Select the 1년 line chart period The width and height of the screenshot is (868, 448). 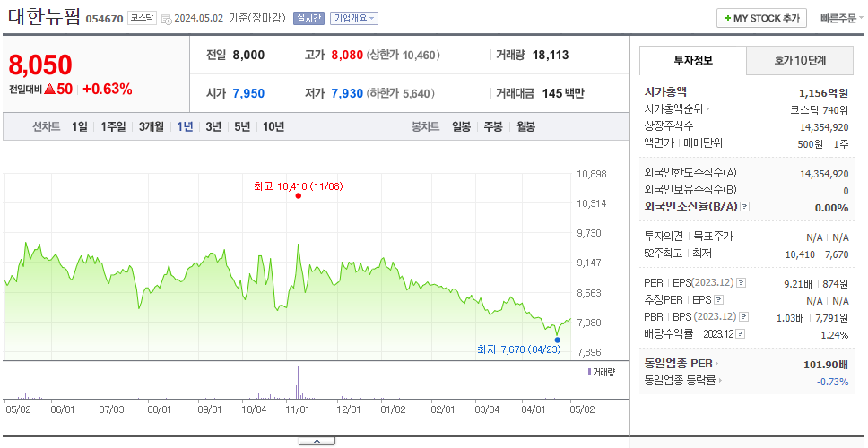pyautogui.click(x=185, y=126)
